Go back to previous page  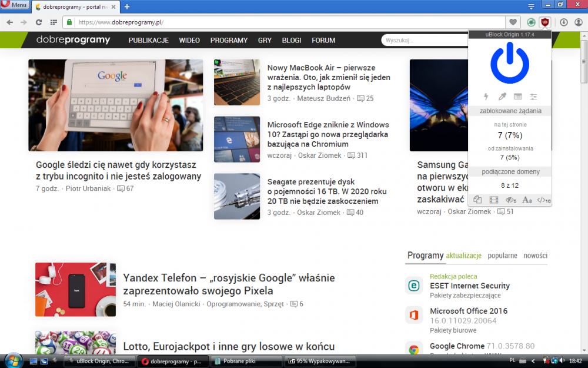coord(10,22)
